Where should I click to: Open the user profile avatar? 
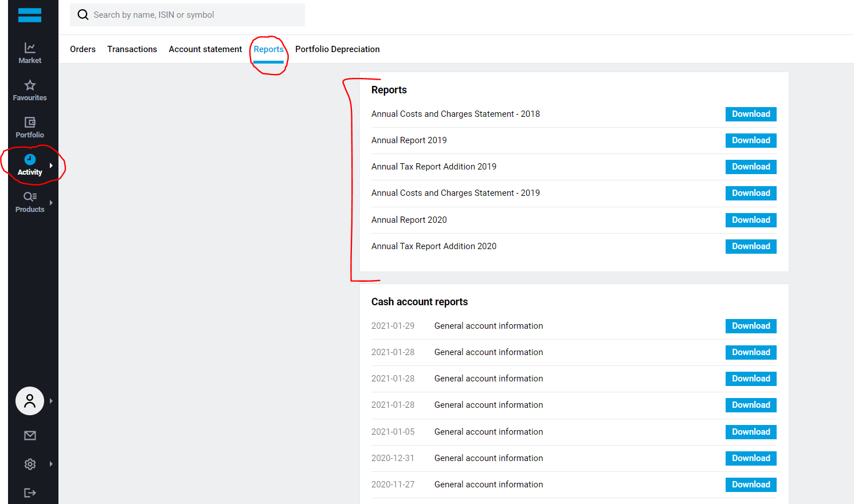click(30, 401)
